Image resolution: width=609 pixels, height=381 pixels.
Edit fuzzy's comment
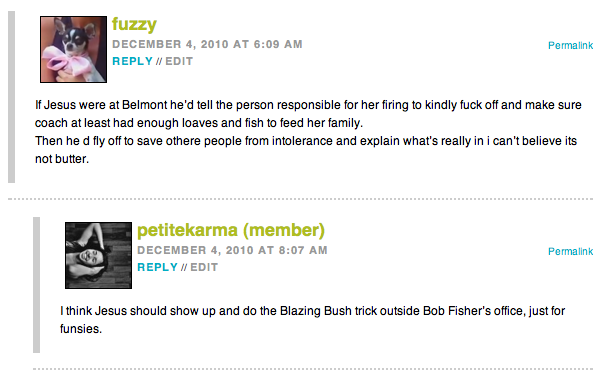click(x=179, y=61)
